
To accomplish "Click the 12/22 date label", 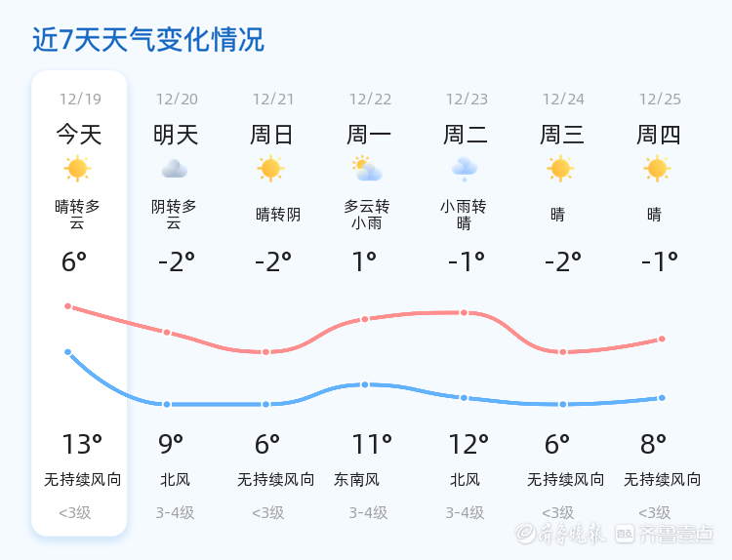I will (370, 100).
